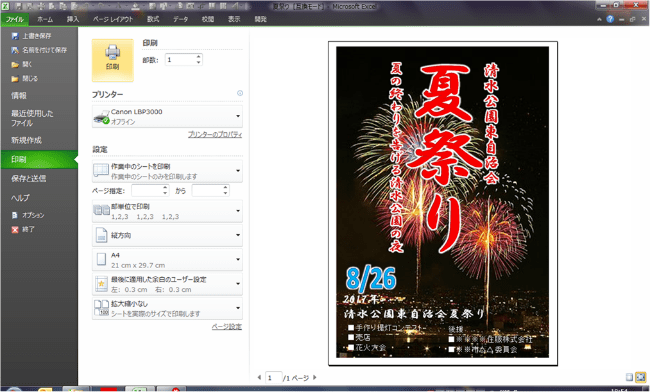Decrease copies with the down spinner arrow
650x392 pixels.
pos(199,63)
